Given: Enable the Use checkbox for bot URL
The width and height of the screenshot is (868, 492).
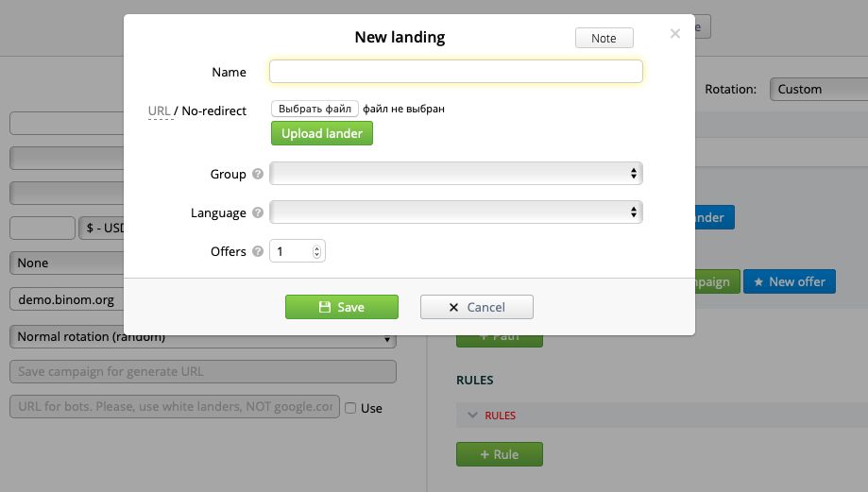Looking at the screenshot, I should point(350,408).
